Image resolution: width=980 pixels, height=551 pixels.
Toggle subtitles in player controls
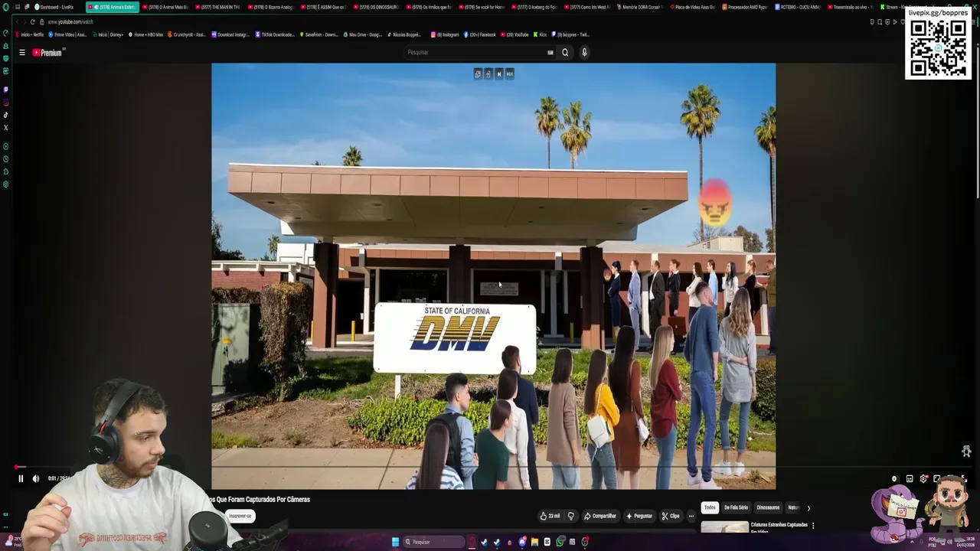[x=910, y=479]
